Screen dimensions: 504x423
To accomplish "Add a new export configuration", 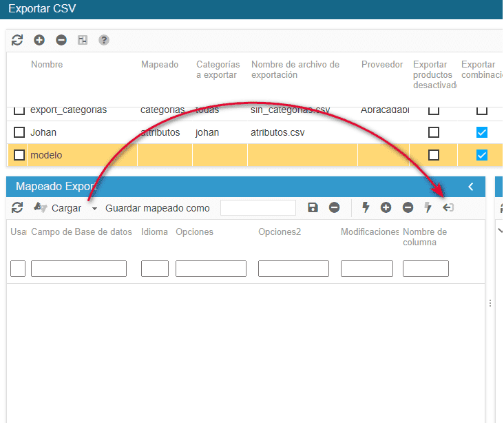I will coord(39,40).
